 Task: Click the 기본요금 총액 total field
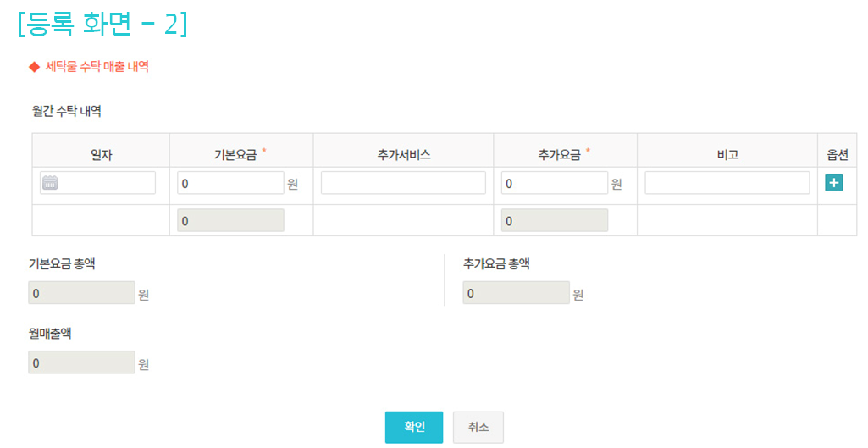81,293
